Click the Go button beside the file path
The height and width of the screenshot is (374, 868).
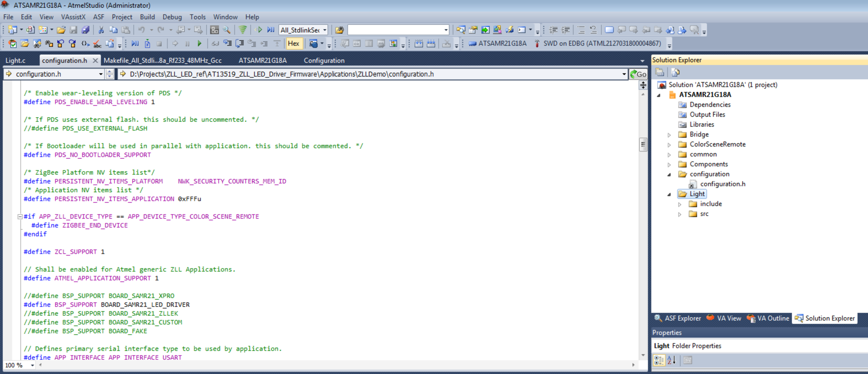639,74
